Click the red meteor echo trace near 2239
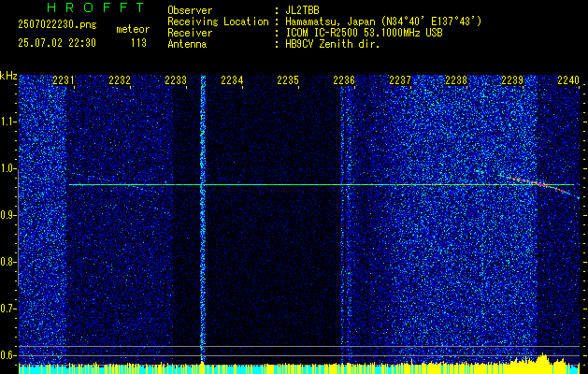Screen dimensions: 588x374 coord(540,184)
